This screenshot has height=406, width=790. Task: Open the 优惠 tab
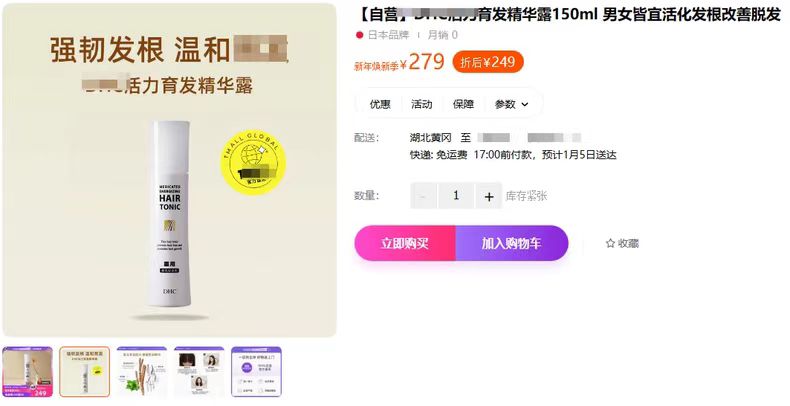point(380,104)
